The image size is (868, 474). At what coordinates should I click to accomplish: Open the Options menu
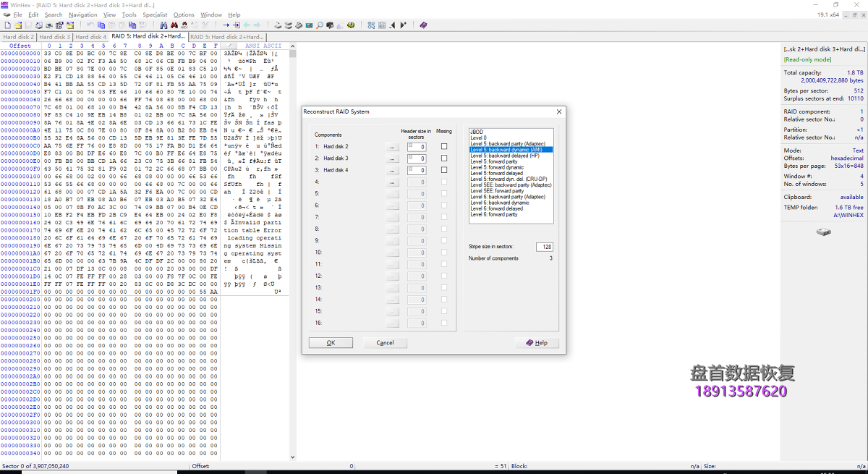tap(184, 14)
